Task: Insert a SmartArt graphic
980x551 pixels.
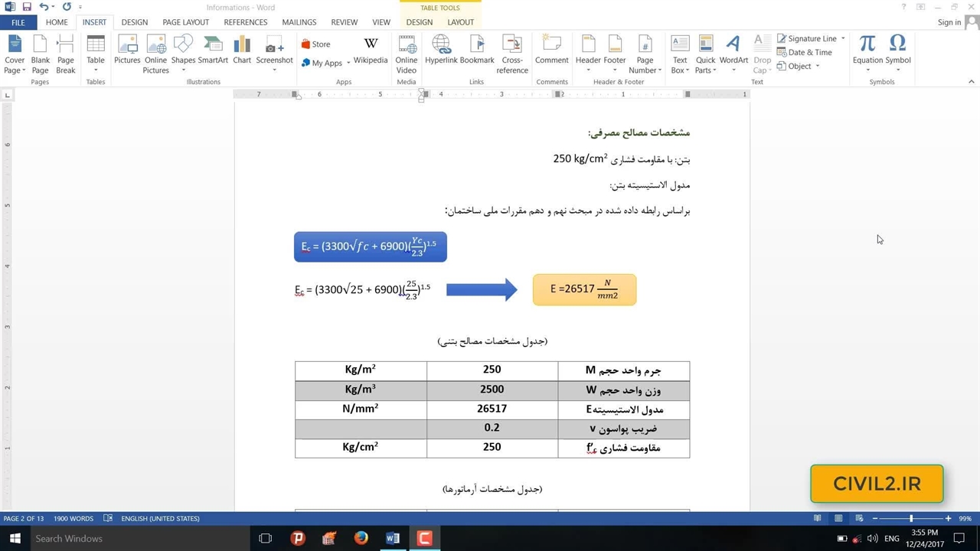Action: [213, 52]
